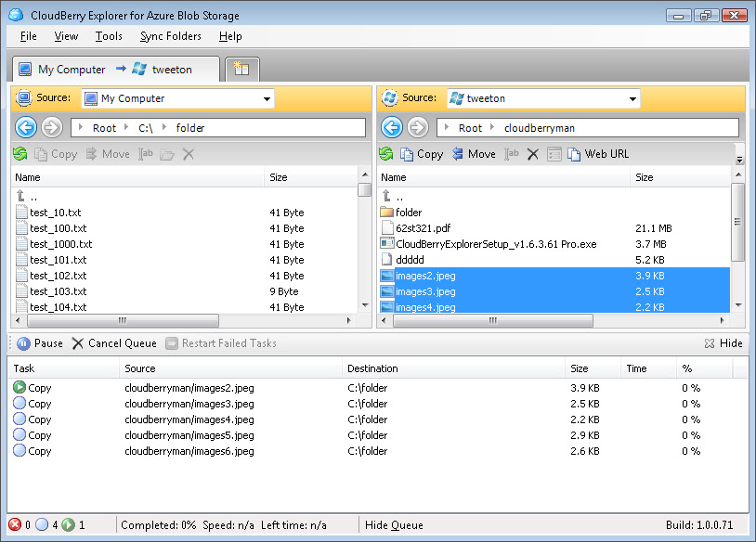Open the Sync Folders menu
The width and height of the screenshot is (756, 542).
pos(171,36)
